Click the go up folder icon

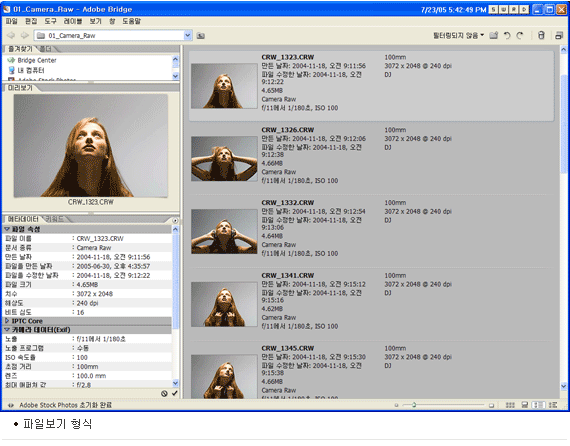[x=201, y=36]
